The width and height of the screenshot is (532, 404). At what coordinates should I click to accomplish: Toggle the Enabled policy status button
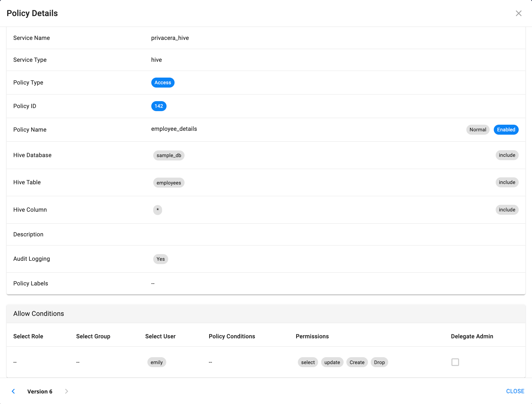506,129
